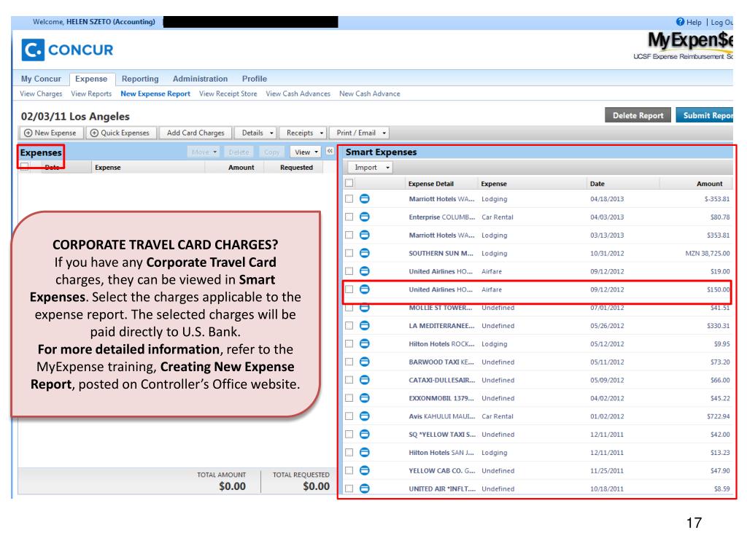Start a New Cash Advance
The image size is (747, 560).
370,94
